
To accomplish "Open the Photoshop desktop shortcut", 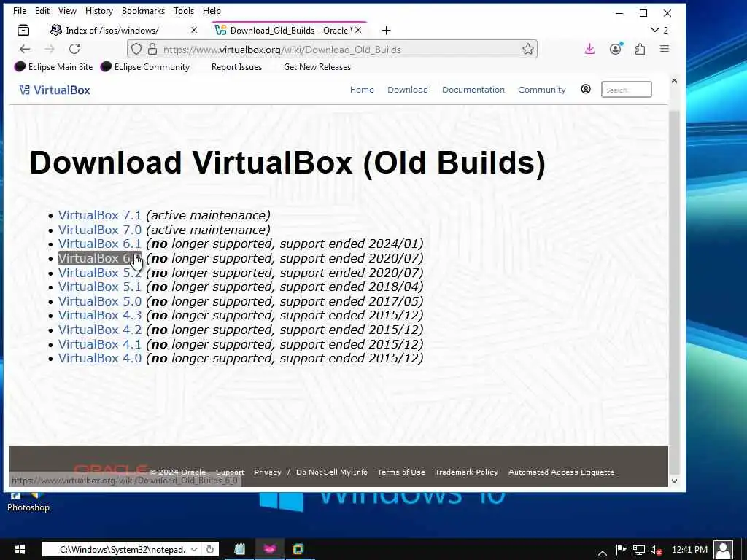I will coord(28,502).
